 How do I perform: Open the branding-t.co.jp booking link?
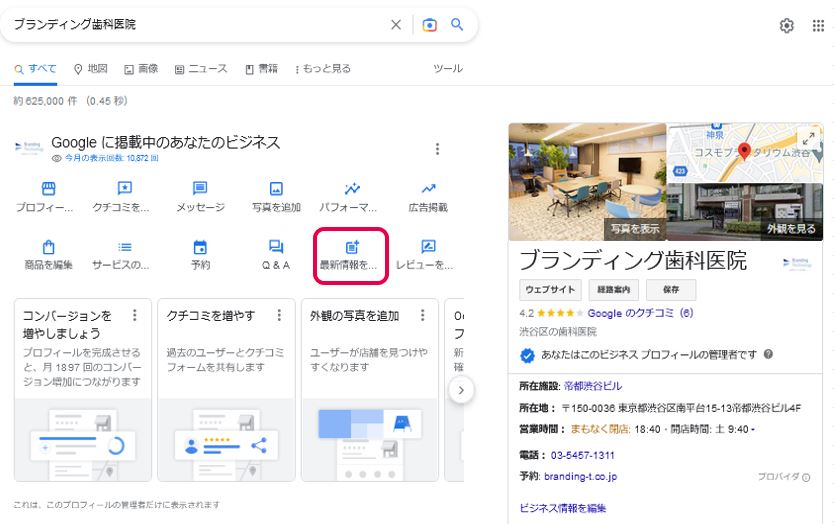coord(580,477)
